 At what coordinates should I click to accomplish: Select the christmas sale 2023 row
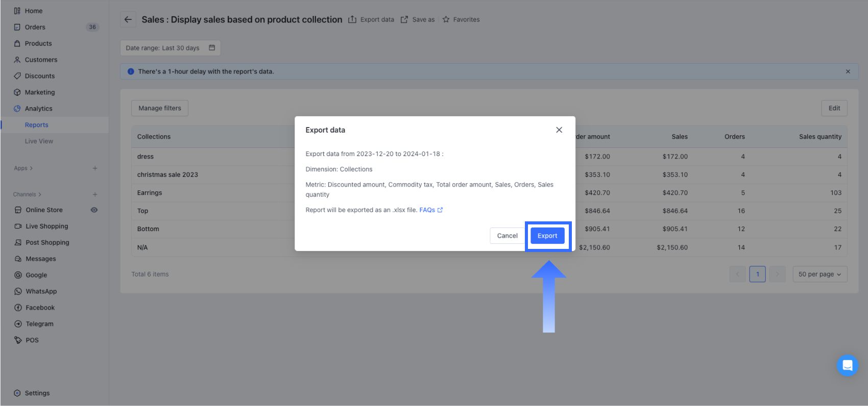click(489, 174)
